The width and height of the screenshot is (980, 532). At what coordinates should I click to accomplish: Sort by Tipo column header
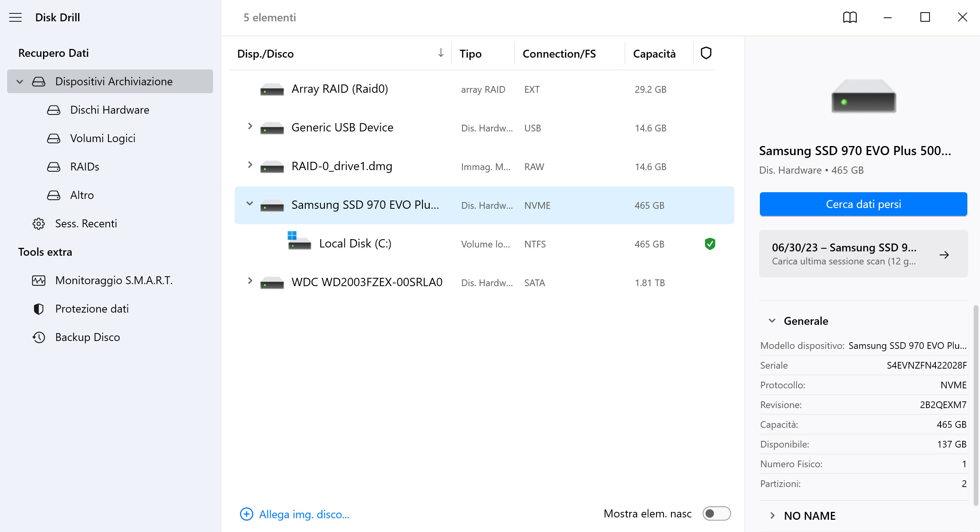tap(470, 54)
